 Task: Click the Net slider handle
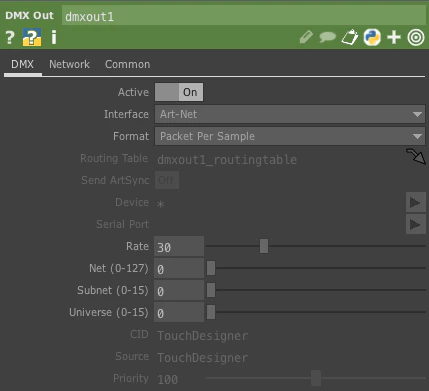click(211, 268)
